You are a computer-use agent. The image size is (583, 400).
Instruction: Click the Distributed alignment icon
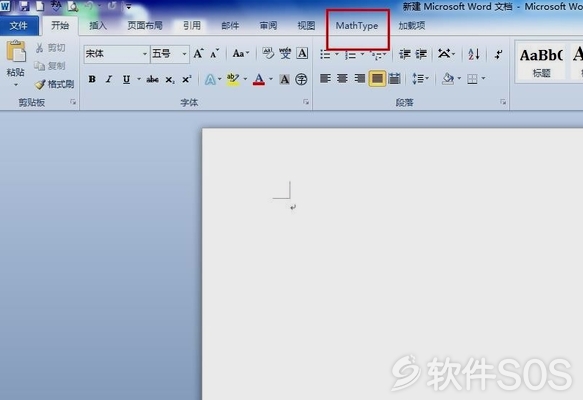click(394, 78)
